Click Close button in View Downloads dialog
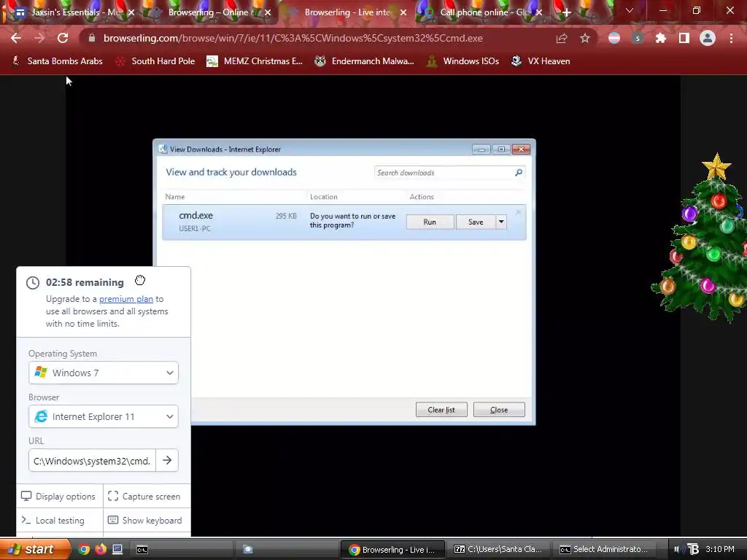 coord(499,410)
